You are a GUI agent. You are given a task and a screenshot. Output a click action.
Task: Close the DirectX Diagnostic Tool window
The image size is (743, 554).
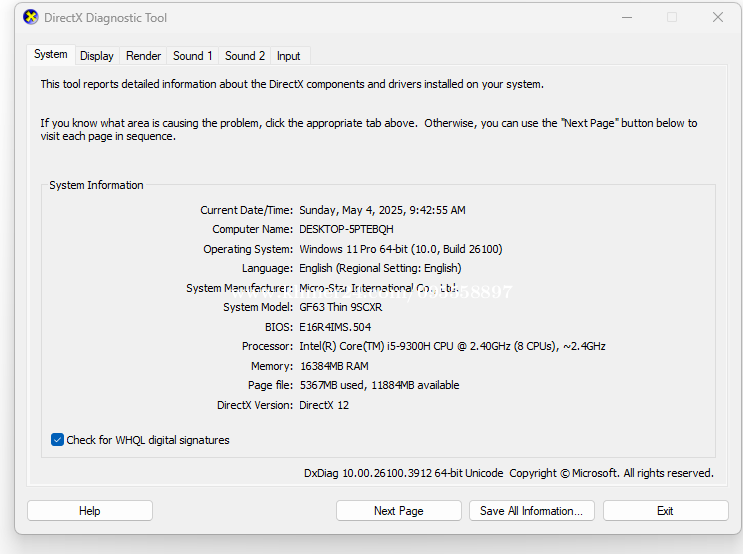point(718,18)
